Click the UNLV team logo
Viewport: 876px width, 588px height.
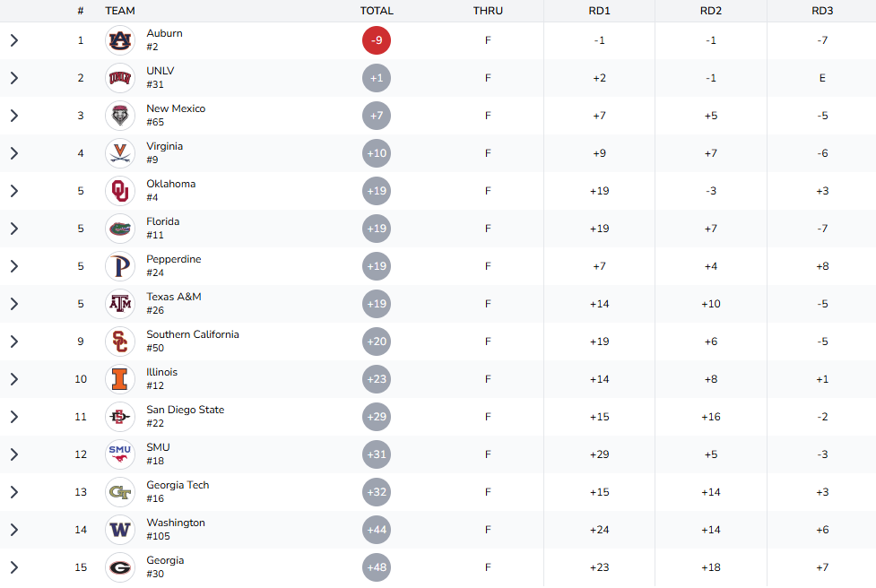pos(120,78)
